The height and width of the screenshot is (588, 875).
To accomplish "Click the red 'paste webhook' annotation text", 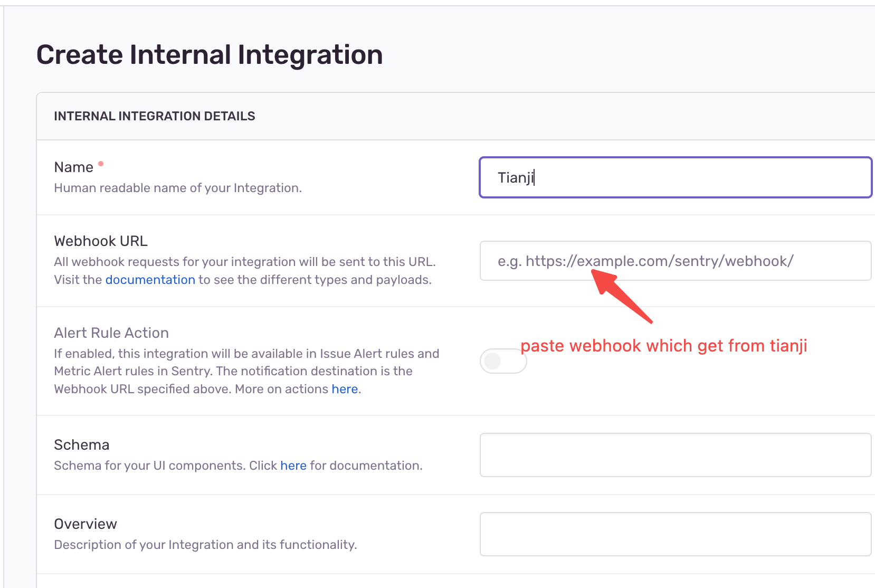I will [664, 346].
